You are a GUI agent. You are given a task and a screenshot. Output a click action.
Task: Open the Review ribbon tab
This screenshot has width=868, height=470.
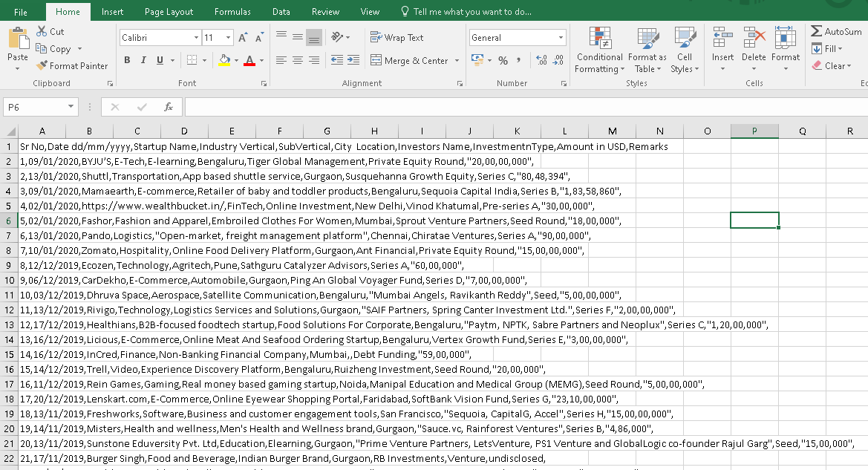click(325, 11)
